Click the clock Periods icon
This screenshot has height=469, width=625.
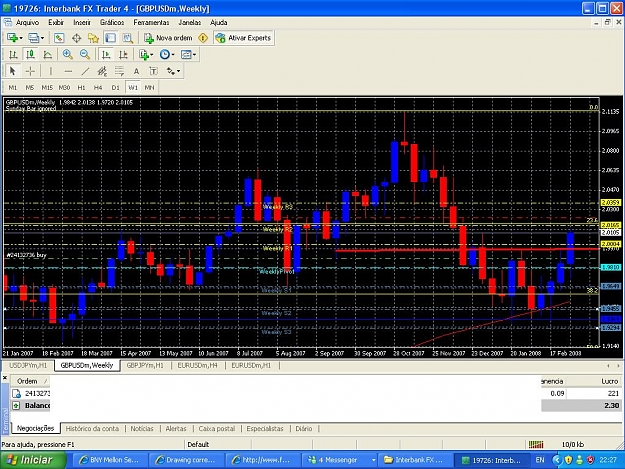[x=164, y=55]
